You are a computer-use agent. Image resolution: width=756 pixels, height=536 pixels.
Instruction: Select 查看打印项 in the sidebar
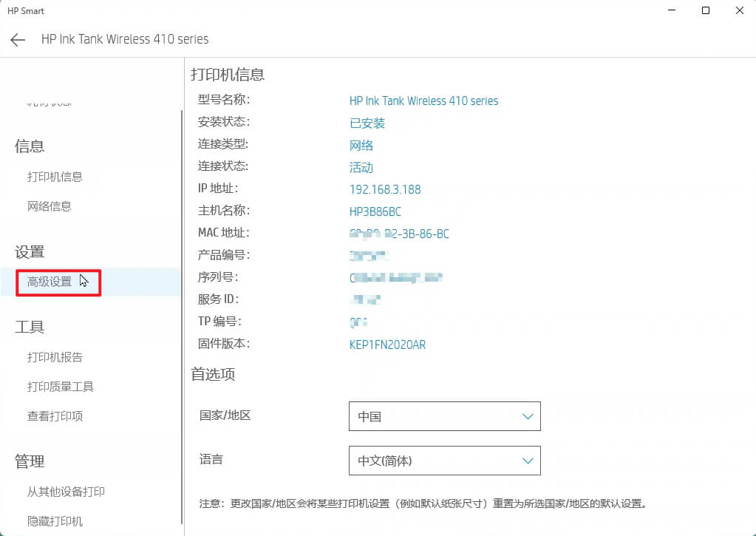pos(55,416)
